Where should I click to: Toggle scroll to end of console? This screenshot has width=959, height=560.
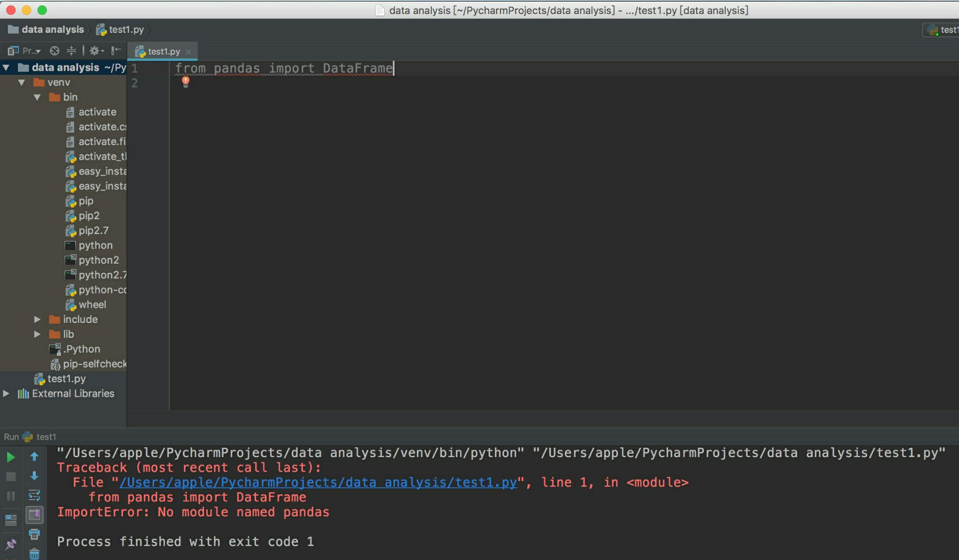click(34, 515)
